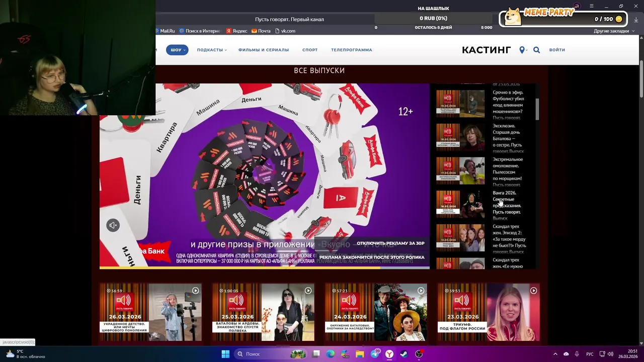Click the weather widget in taskbar
644x362 pixels.
[25, 354]
